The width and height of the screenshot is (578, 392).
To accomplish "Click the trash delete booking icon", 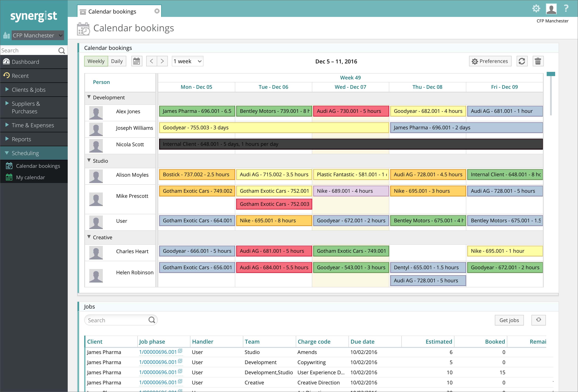I will [538, 61].
